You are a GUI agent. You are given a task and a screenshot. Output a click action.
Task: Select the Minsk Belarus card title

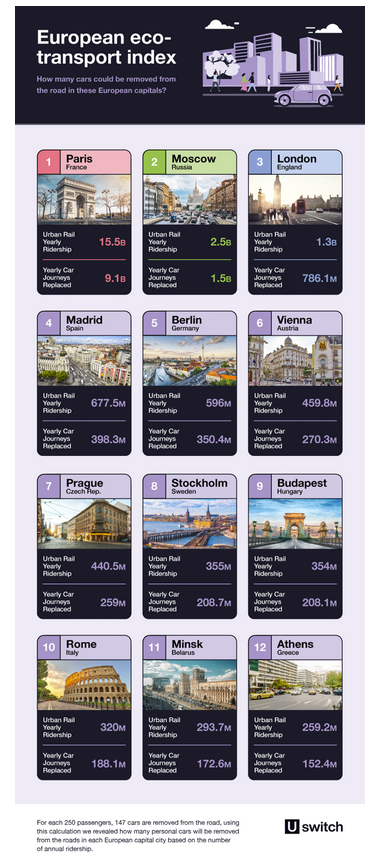[188, 647]
